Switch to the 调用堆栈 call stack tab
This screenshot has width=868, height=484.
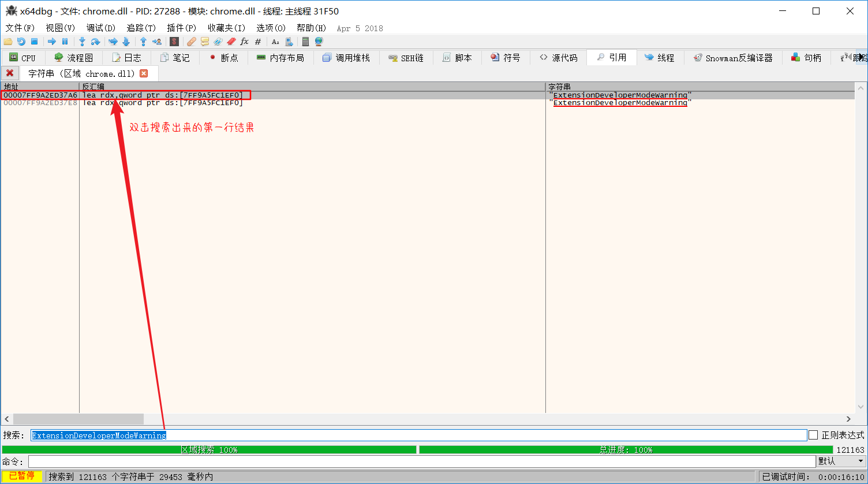[x=346, y=58]
